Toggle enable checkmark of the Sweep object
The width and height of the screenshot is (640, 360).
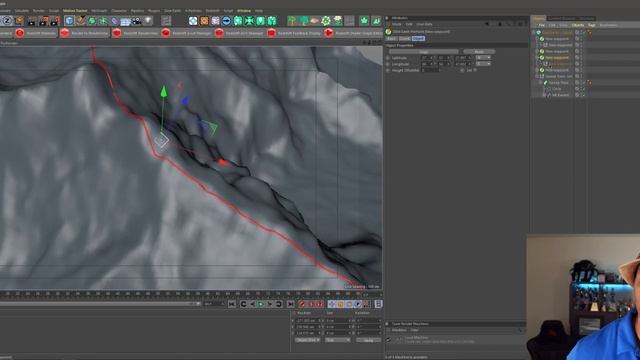[583, 82]
